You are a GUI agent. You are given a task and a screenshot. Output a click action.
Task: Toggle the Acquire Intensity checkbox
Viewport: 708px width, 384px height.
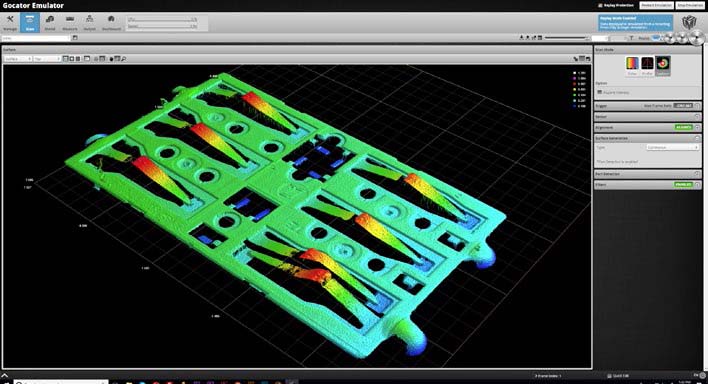[600, 92]
